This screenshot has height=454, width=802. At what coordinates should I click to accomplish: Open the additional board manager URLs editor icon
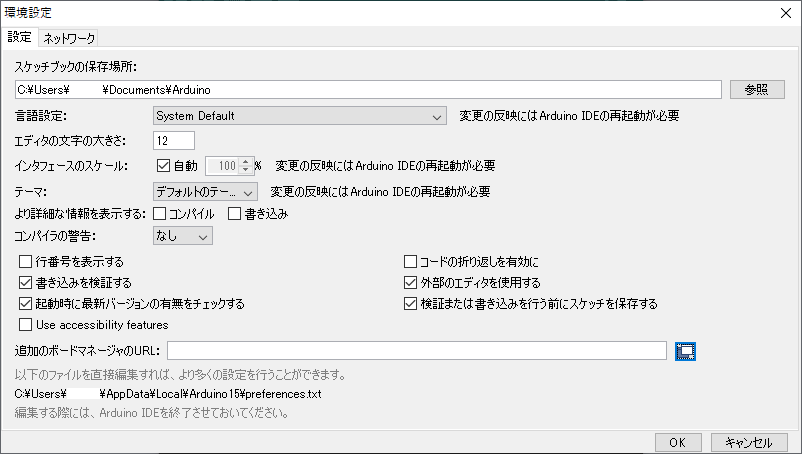tap(685, 351)
